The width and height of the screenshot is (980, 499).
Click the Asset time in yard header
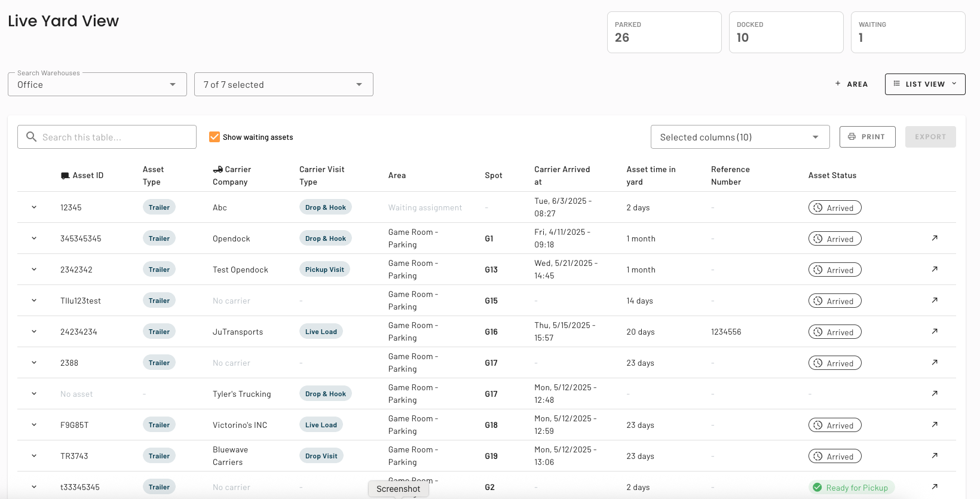pos(651,176)
